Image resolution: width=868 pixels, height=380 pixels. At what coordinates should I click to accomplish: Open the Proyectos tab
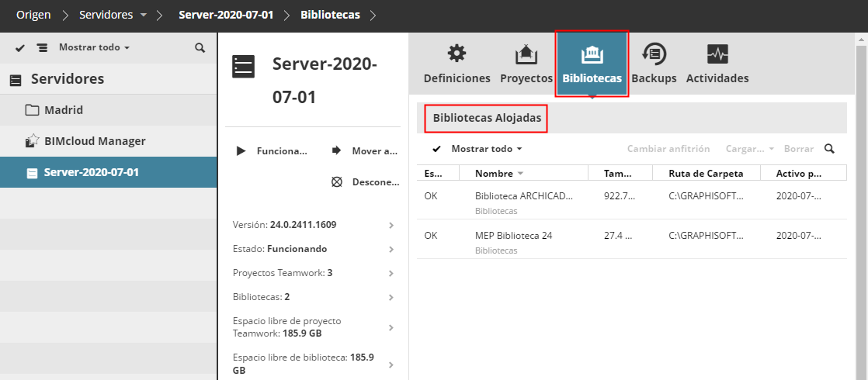coord(526,64)
